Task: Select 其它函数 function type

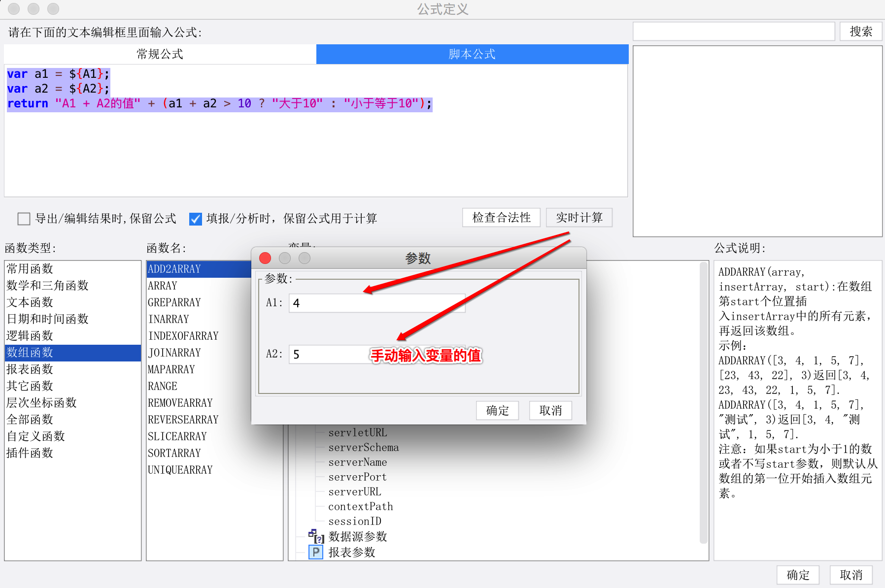Action: point(73,386)
